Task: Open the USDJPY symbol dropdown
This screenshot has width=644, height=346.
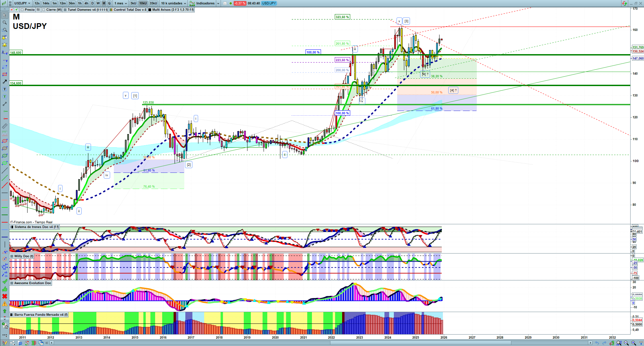Action: tap(22, 3)
